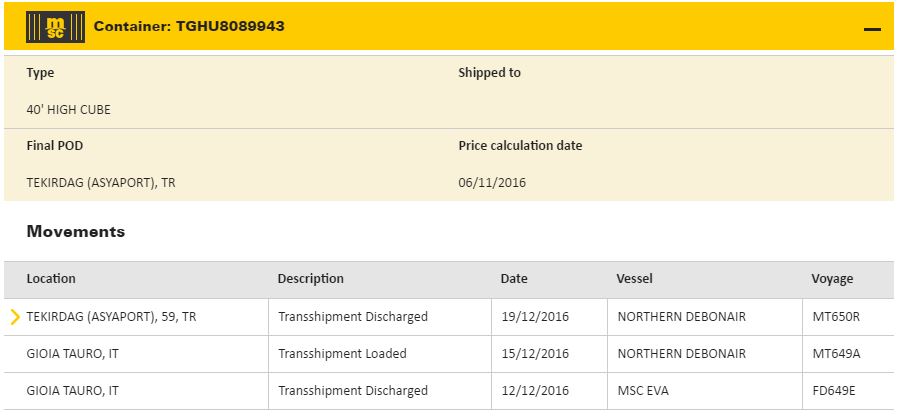Click the Description column header
The width and height of the screenshot is (899, 418).
click(310, 279)
